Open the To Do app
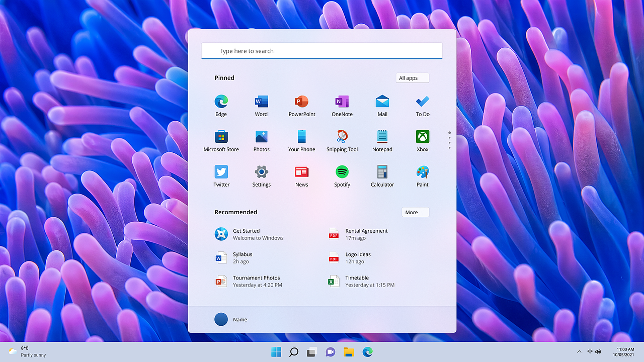The height and width of the screenshot is (362, 644). [x=423, y=106]
